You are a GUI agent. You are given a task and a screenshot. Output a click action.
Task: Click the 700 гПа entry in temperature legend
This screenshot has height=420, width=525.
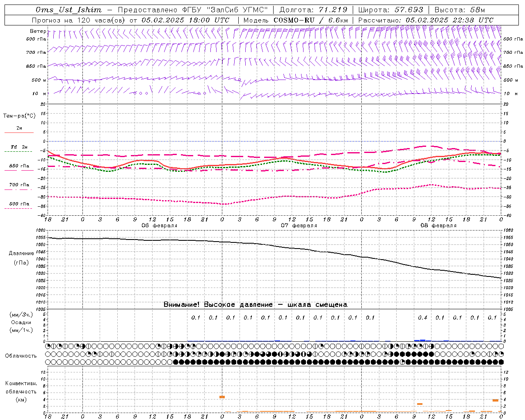coord(19,185)
